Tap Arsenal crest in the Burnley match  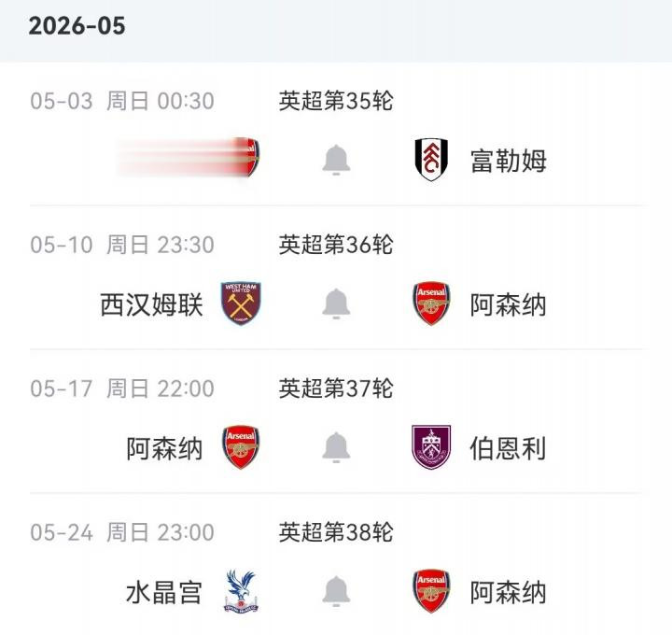(x=241, y=448)
